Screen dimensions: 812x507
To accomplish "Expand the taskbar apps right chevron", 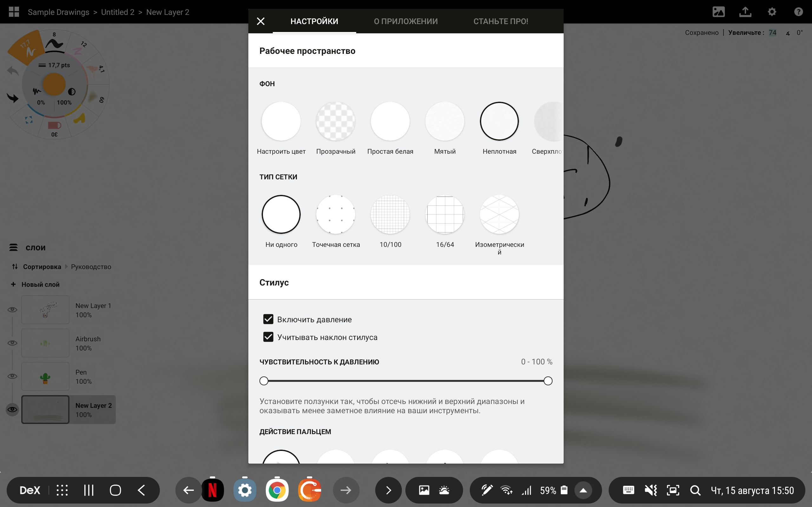I will click(x=388, y=490).
